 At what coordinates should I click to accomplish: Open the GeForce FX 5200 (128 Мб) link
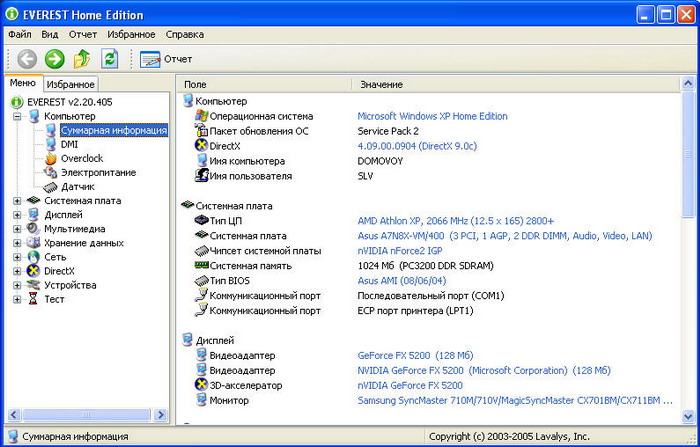point(415,355)
